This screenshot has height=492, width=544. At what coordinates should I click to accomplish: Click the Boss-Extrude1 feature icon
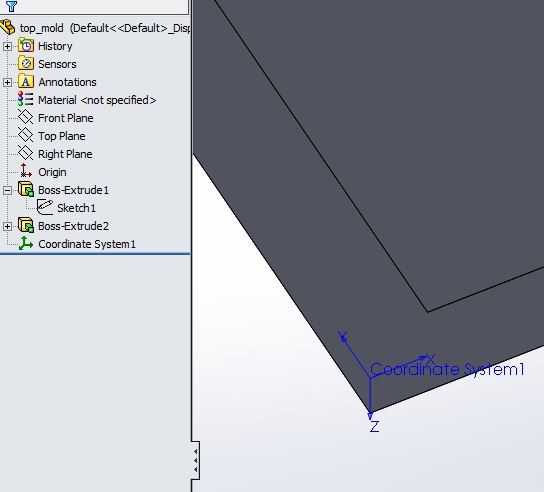pos(26,189)
